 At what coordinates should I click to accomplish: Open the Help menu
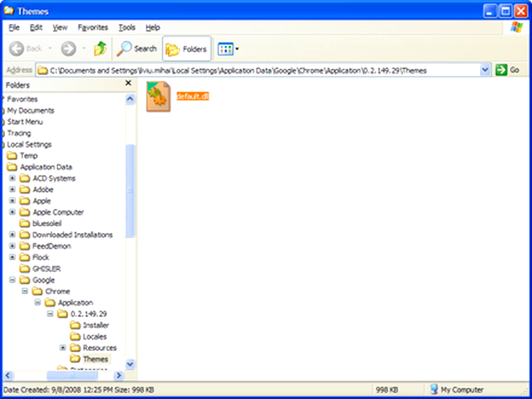(153, 28)
